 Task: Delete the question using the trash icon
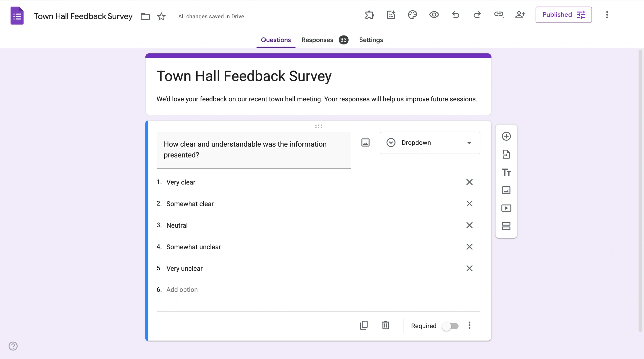click(x=385, y=325)
